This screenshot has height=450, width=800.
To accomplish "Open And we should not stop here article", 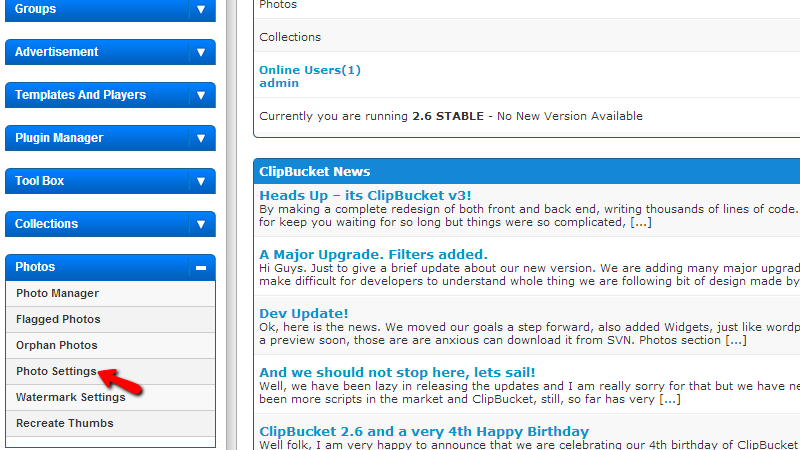I will (x=397, y=372).
